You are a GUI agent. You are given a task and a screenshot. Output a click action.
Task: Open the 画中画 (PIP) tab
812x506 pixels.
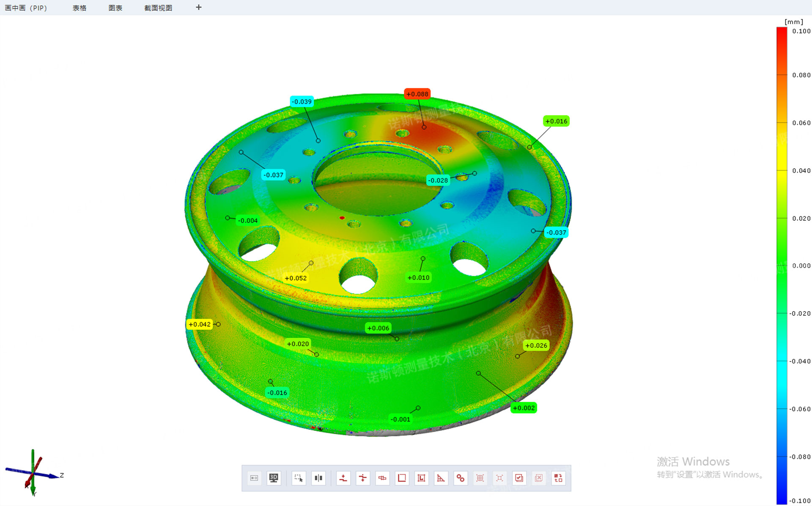(26, 8)
